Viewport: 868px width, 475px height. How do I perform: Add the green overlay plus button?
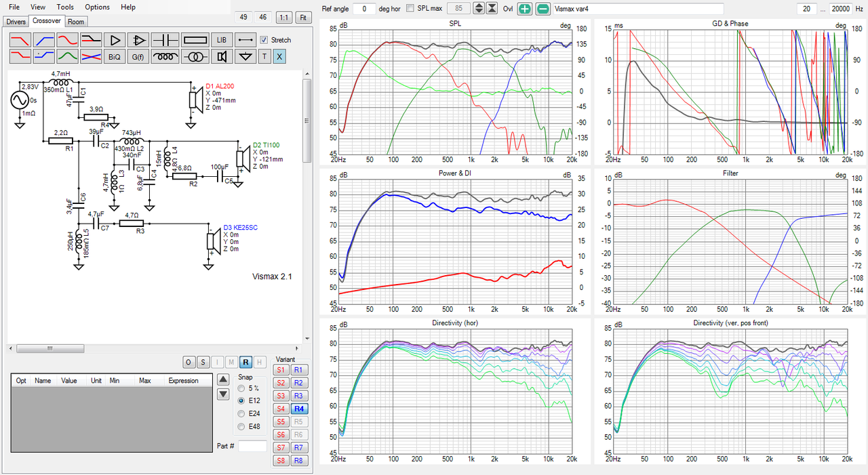coord(525,8)
